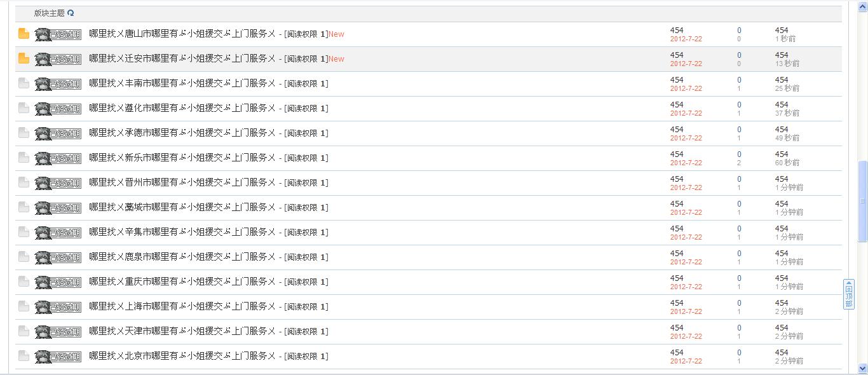Viewport: 868px width, 375px height.
Task: Open the last reply timestamp 13 秒前
Action: click(787, 64)
